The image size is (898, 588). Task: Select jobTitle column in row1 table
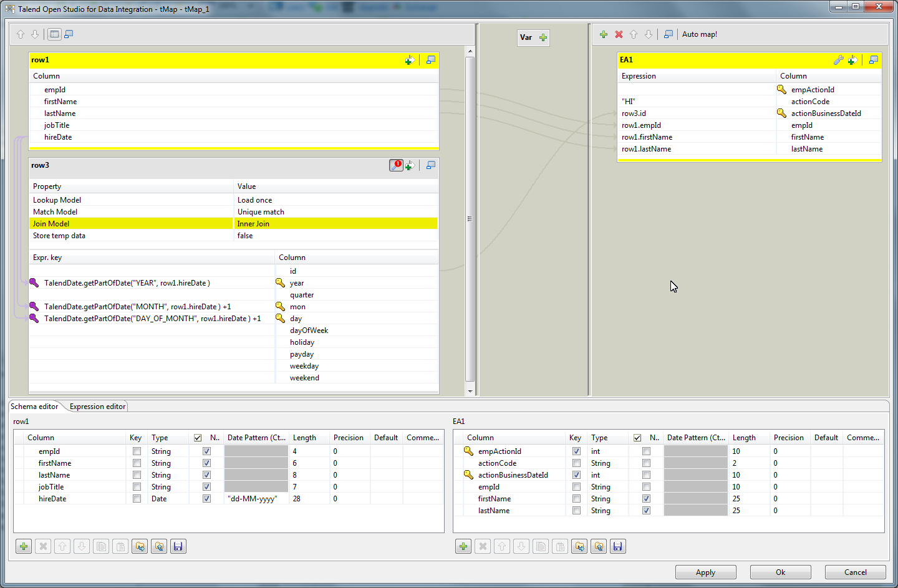pyautogui.click(x=234, y=125)
